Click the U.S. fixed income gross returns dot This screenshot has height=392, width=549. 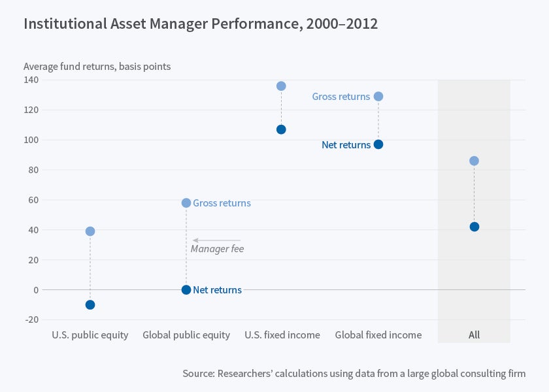[281, 86]
